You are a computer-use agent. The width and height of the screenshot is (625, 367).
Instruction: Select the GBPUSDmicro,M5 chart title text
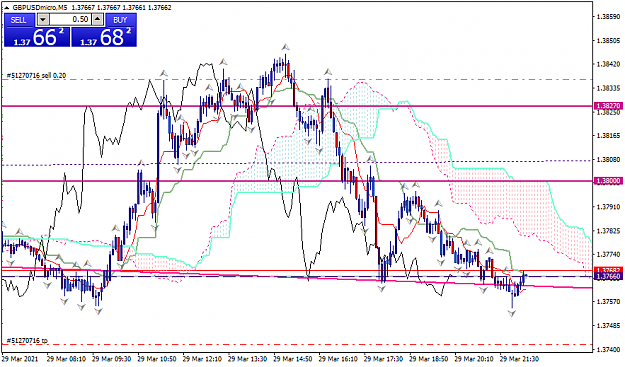point(39,8)
